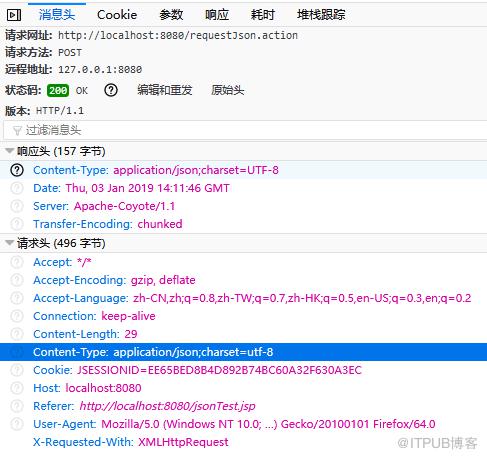Open help icon beside Content-Length header

click(x=17, y=334)
